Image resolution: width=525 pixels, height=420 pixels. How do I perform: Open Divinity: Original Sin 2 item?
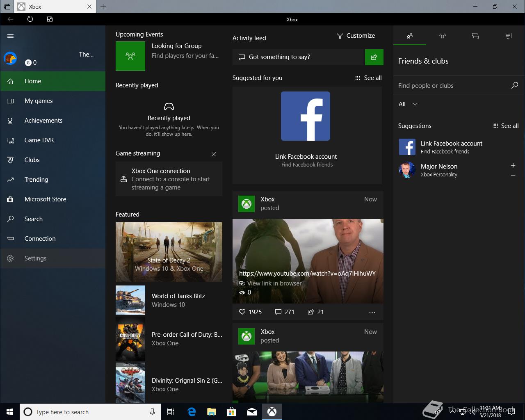pyautogui.click(x=169, y=382)
